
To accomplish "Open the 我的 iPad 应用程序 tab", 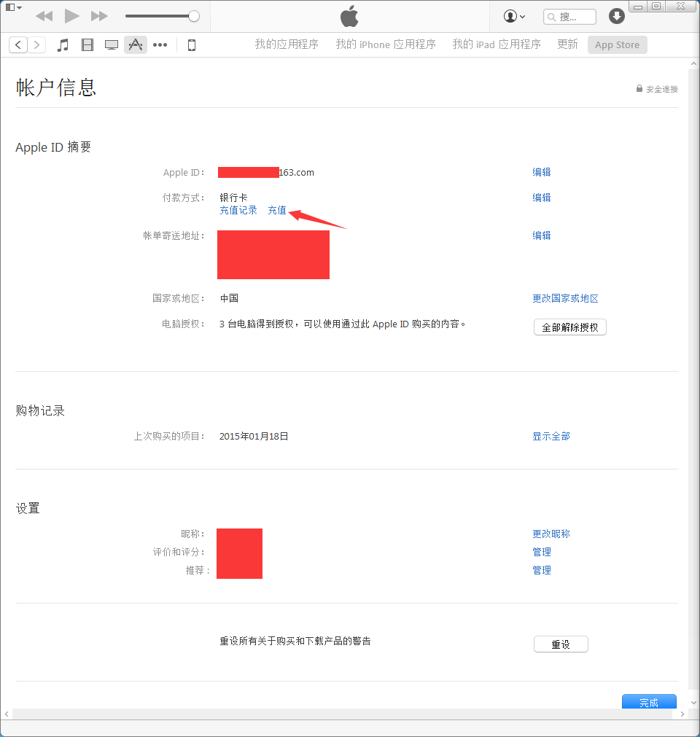I will point(497,44).
